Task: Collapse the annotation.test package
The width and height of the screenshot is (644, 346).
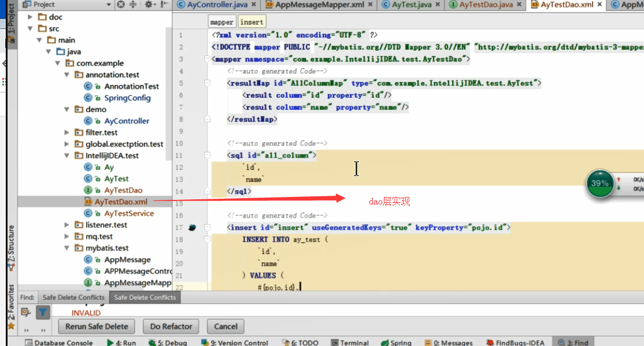Action: [67, 75]
